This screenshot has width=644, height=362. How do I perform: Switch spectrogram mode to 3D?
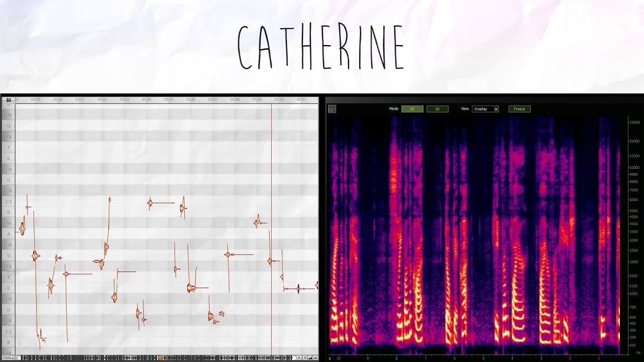[437, 109]
